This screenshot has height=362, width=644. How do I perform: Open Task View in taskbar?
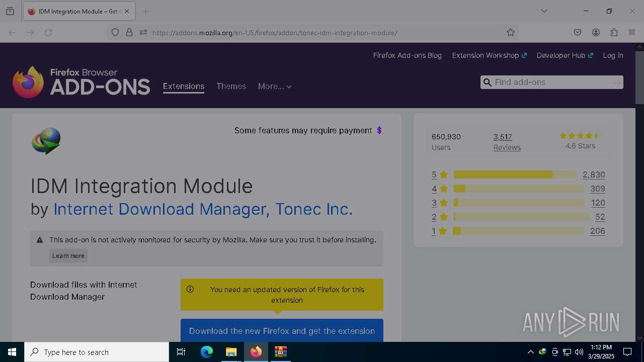181,352
